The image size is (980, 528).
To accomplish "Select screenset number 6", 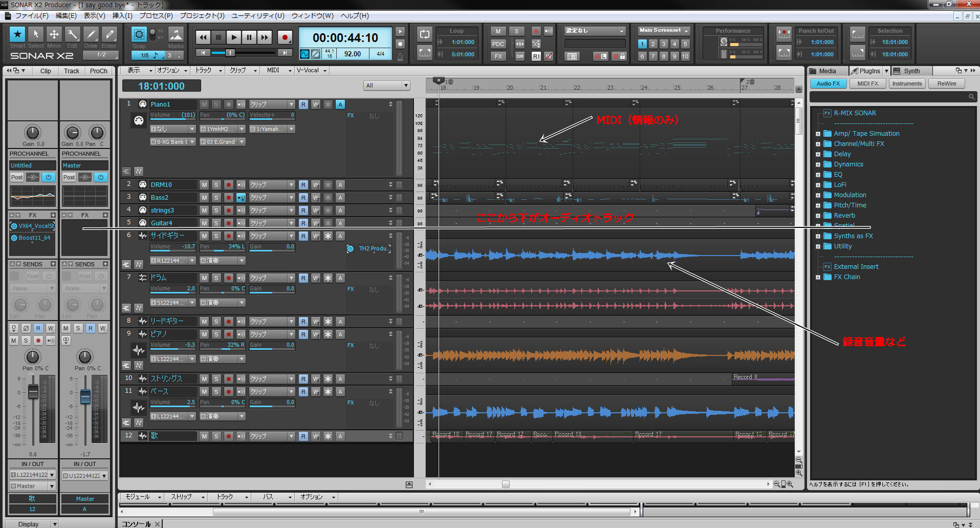I will pyautogui.click(x=642, y=56).
